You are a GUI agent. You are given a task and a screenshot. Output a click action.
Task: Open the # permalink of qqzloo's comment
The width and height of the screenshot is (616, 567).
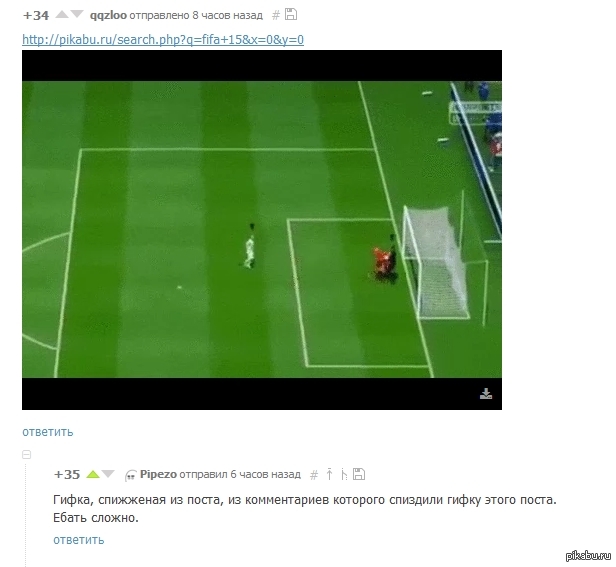(276, 15)
